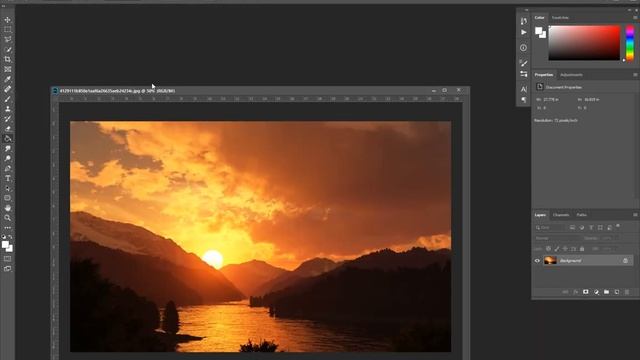
Task: Pick a color in the Color panel field
Action: [x=584, y=43]
